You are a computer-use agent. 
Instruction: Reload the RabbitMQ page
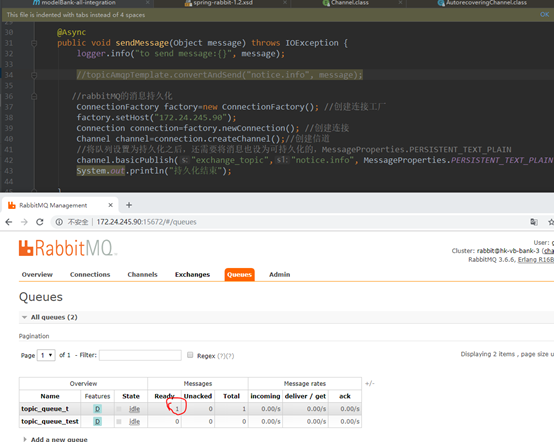coord(40,222)
